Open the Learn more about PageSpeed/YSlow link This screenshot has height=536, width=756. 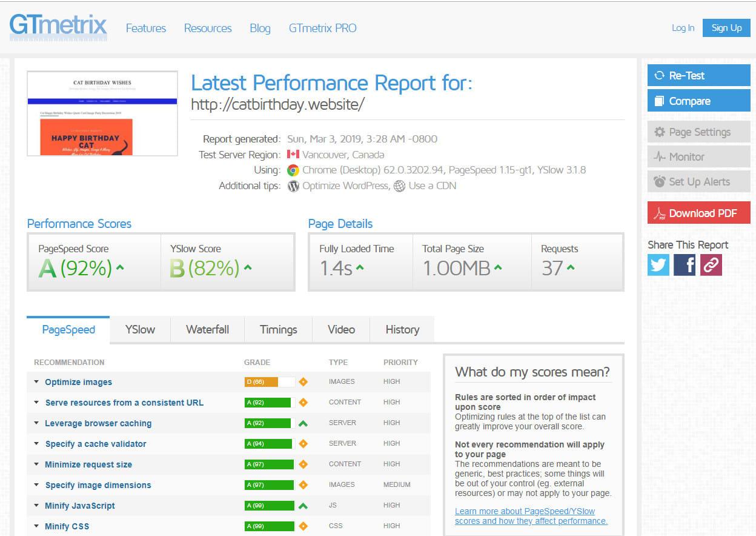pyautogui.click(x=525, y=515)
